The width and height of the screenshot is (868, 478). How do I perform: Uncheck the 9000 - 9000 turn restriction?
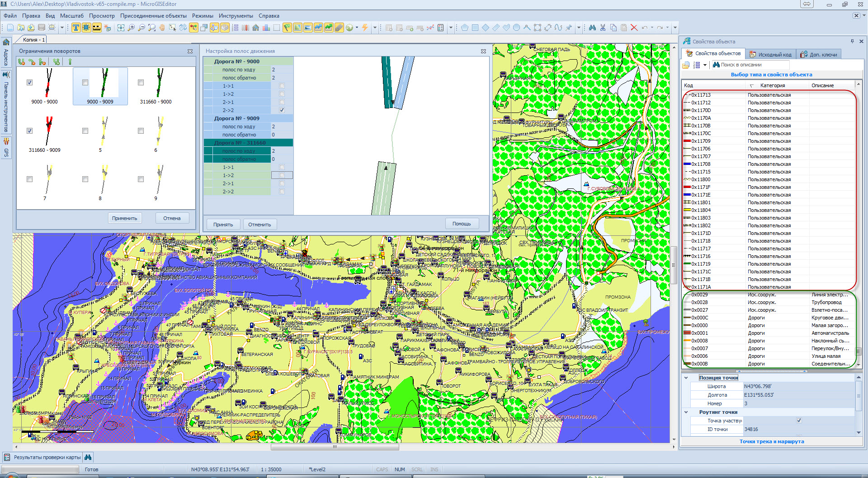tap(30, 83)
